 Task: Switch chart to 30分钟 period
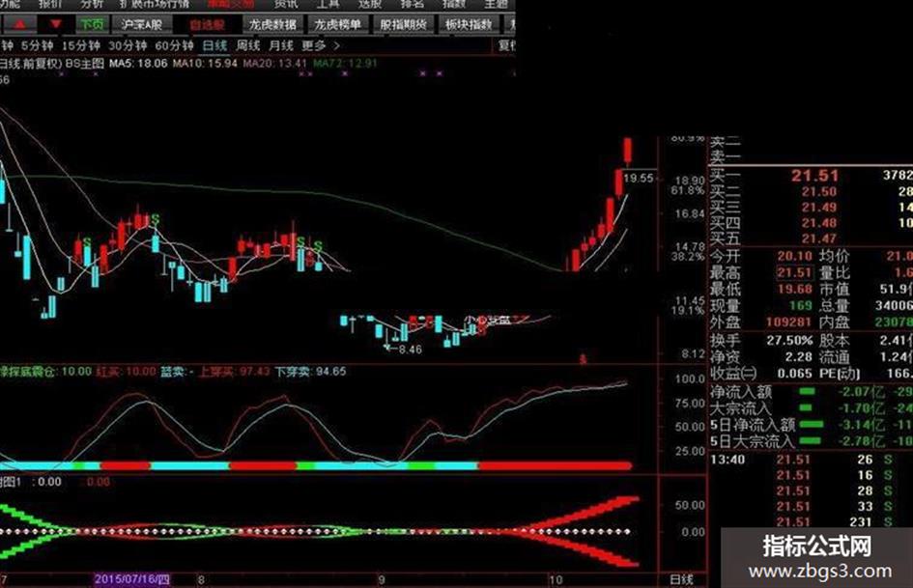click(x=128, y=45)
